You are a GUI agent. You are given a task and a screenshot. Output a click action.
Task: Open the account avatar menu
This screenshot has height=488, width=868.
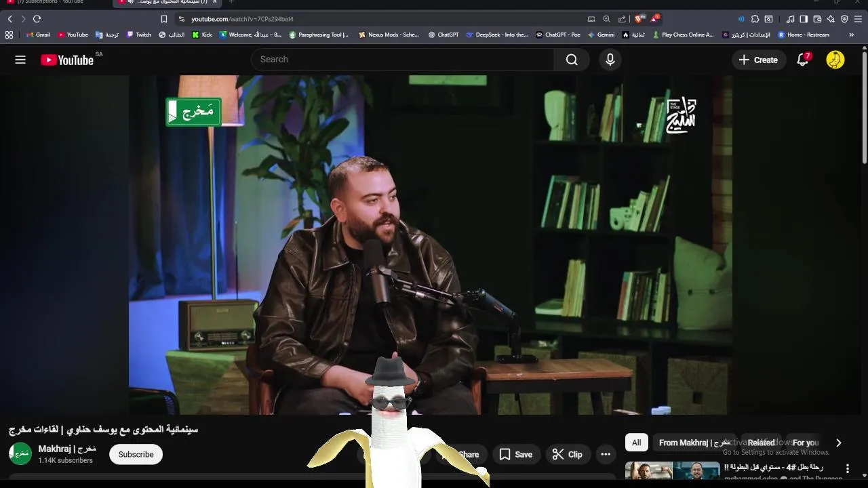835,60
